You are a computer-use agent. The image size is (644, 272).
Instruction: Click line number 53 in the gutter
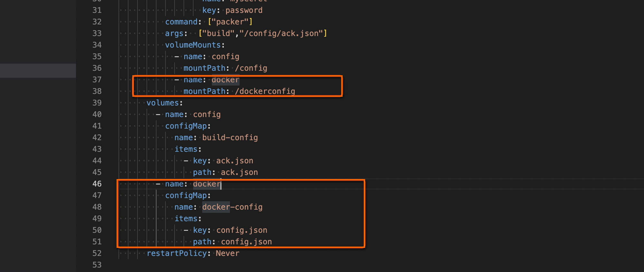pos(97,265)
